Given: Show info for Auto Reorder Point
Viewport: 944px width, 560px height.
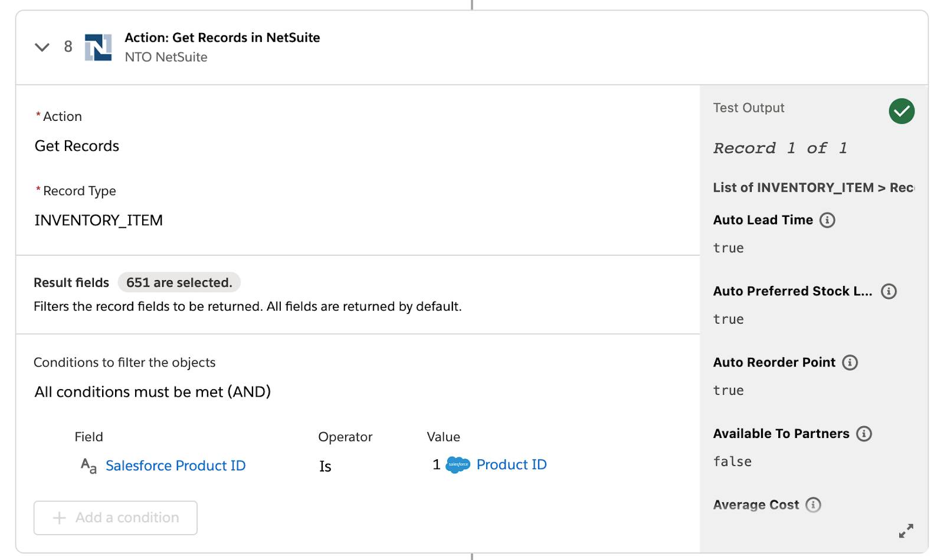Looking at the screenshot, I should pyautogui.click(x=850, y=363).
